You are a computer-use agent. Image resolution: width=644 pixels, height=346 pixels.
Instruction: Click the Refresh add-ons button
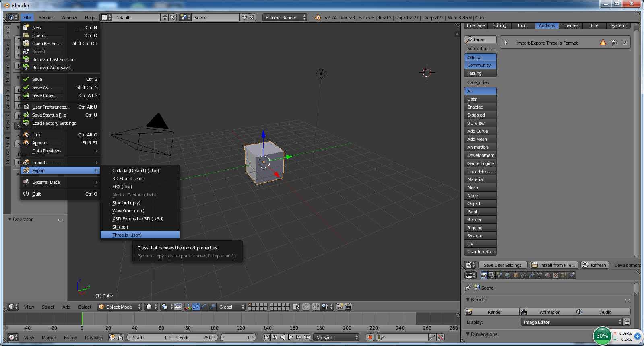coord(594,265)
